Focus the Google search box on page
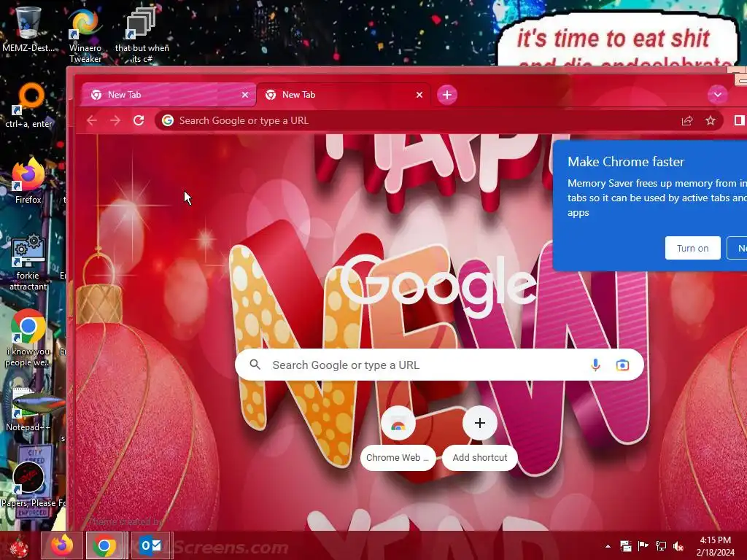The height and width of the screenshot is (560, 747). pos(439,365)
